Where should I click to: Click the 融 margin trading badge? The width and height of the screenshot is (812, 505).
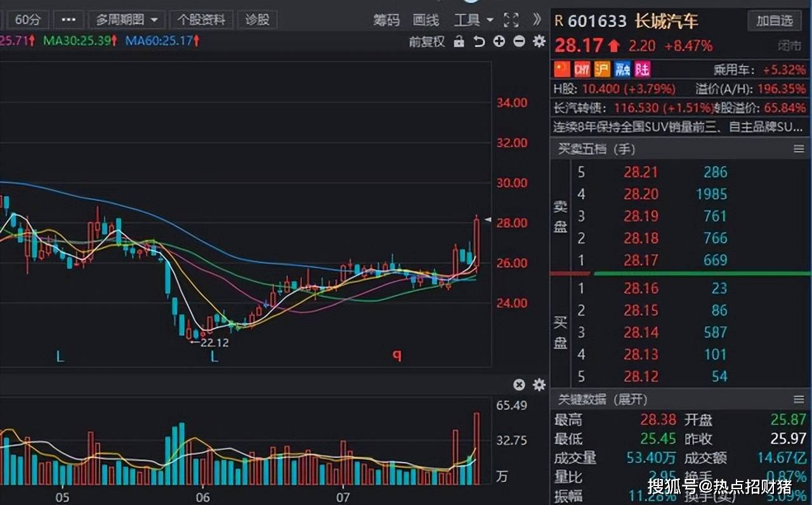click(623, 69)
